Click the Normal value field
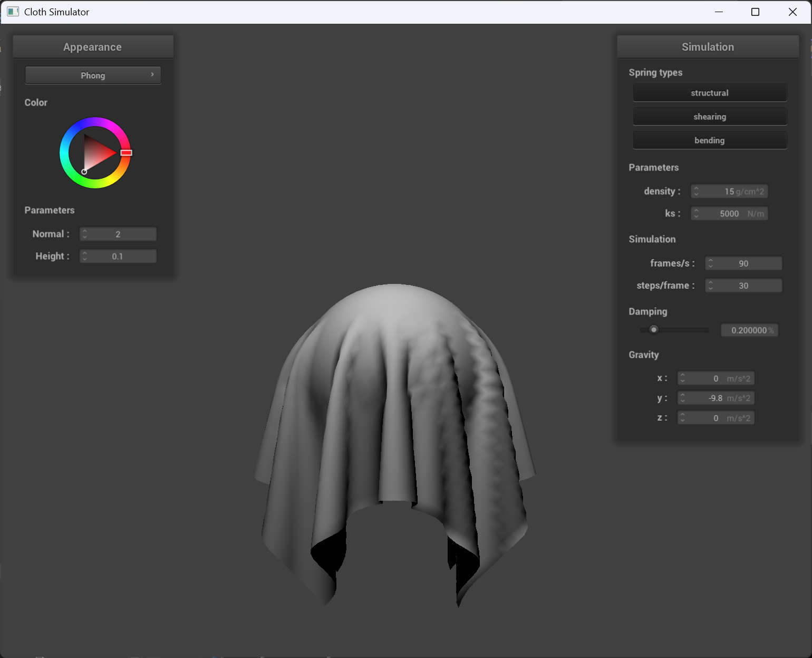812x658 pixels. 118,234
